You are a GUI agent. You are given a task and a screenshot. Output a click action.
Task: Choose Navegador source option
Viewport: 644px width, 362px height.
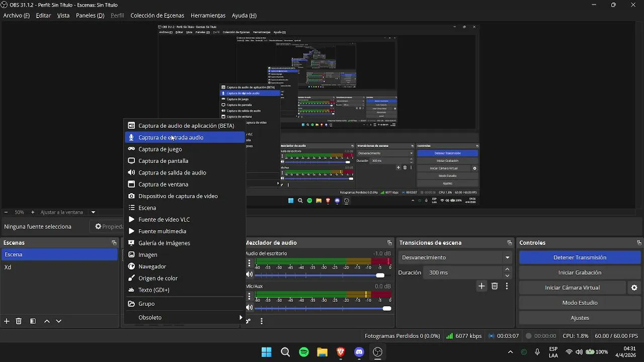coord(184,266)
